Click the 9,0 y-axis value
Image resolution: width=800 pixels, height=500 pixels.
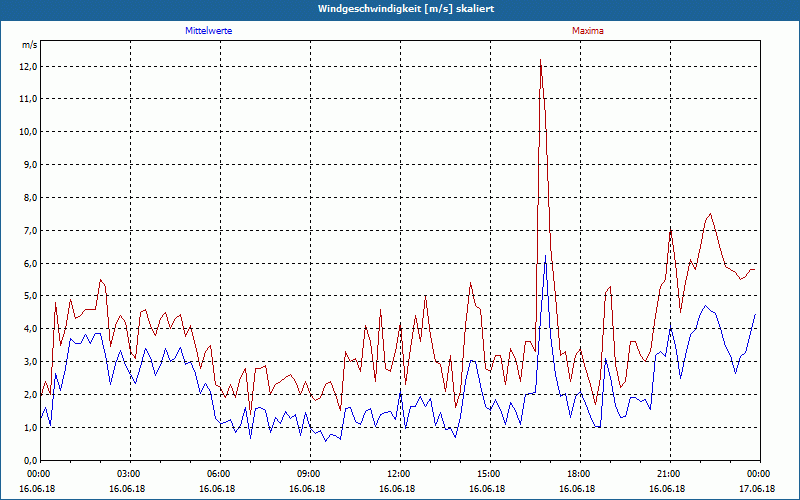click(x=31, y=165)
